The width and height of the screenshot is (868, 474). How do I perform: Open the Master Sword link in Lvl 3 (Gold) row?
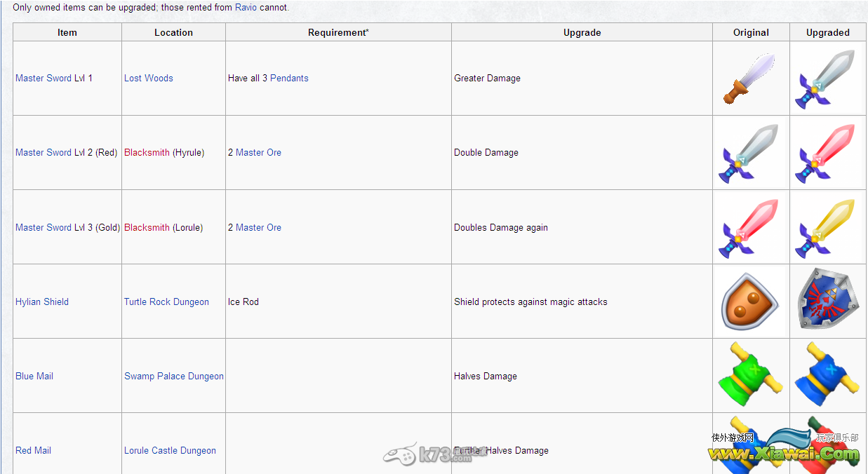pyautogui.click(x=44, y=228)
